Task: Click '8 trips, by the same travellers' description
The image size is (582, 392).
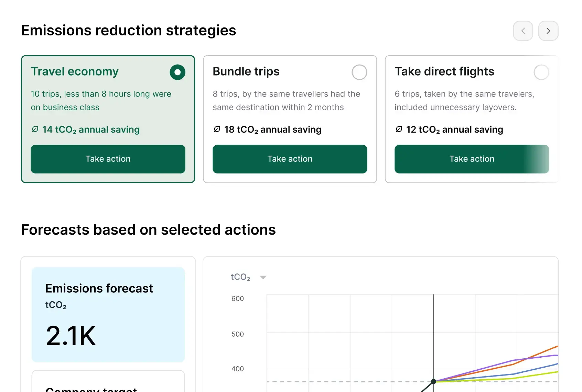Action: (287, 101)
